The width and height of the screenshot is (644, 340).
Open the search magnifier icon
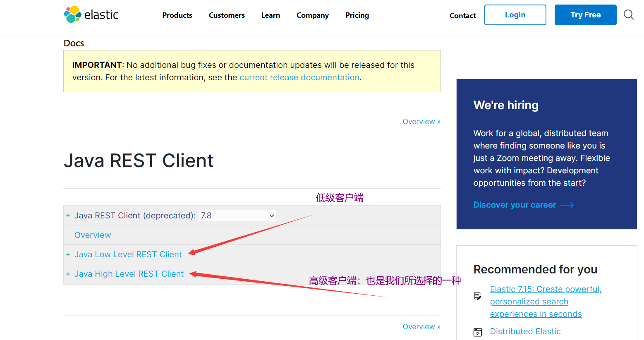point(629,15)
